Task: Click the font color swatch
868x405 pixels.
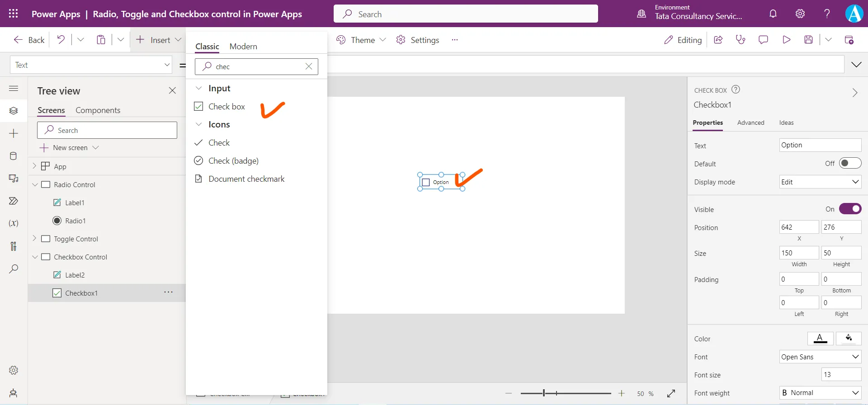Action: click(x=820, y=338)
